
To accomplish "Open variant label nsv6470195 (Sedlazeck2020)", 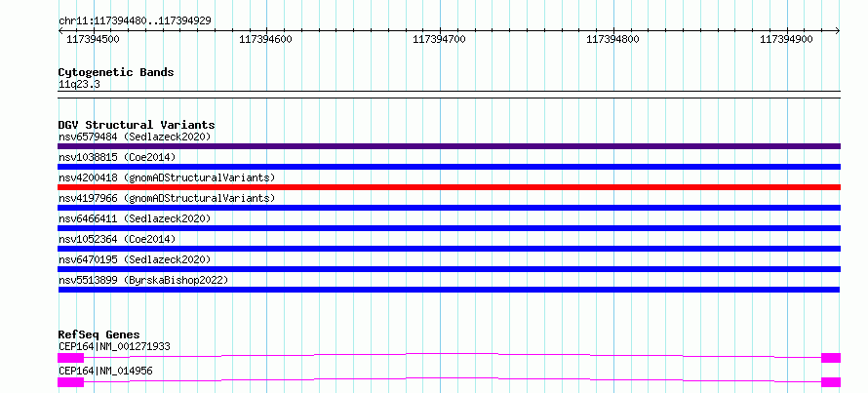I will (x=135, y=259).
